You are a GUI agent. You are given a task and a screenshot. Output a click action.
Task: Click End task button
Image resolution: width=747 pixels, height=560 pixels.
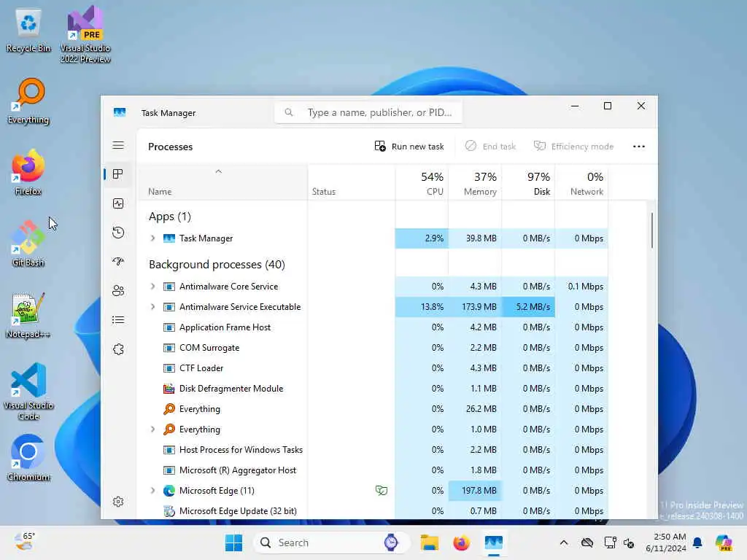[x=491, y=147]
